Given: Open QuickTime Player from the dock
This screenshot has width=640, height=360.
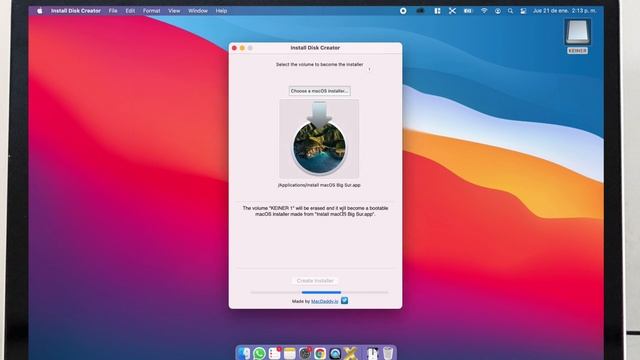Looking at the screenshot, I should 335,353.
